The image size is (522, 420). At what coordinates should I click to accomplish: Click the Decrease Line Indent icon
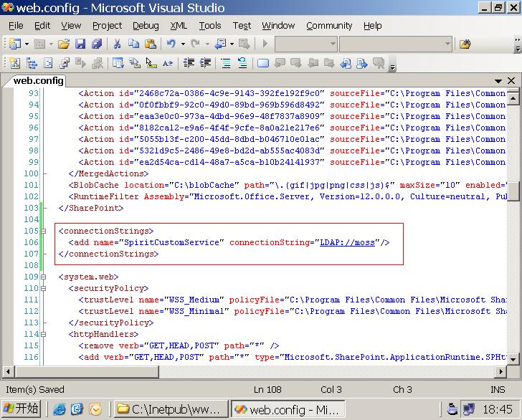[x=189, y=63]
